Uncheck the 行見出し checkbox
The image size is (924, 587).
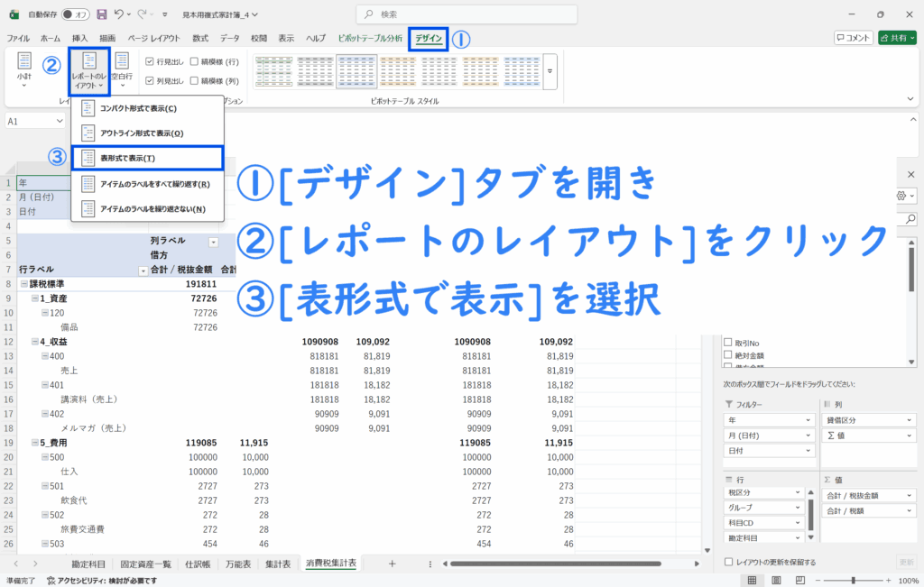[x=150, y=61]
